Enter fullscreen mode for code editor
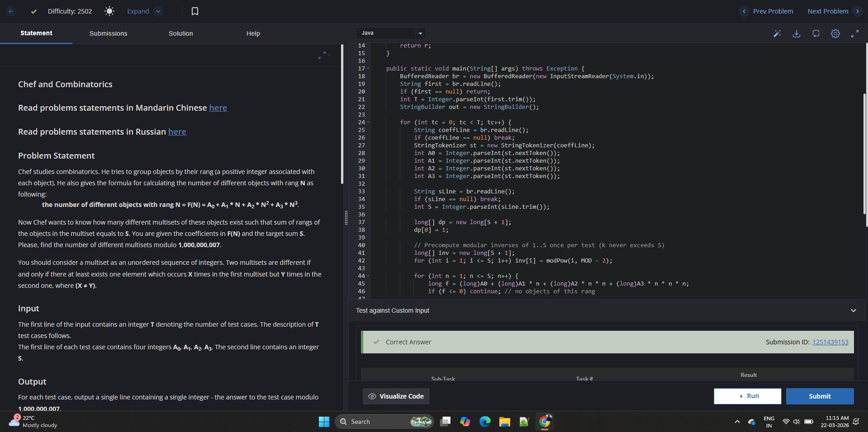Image resolution: width=868 pixels, height=432 pixels. point(855,33)
